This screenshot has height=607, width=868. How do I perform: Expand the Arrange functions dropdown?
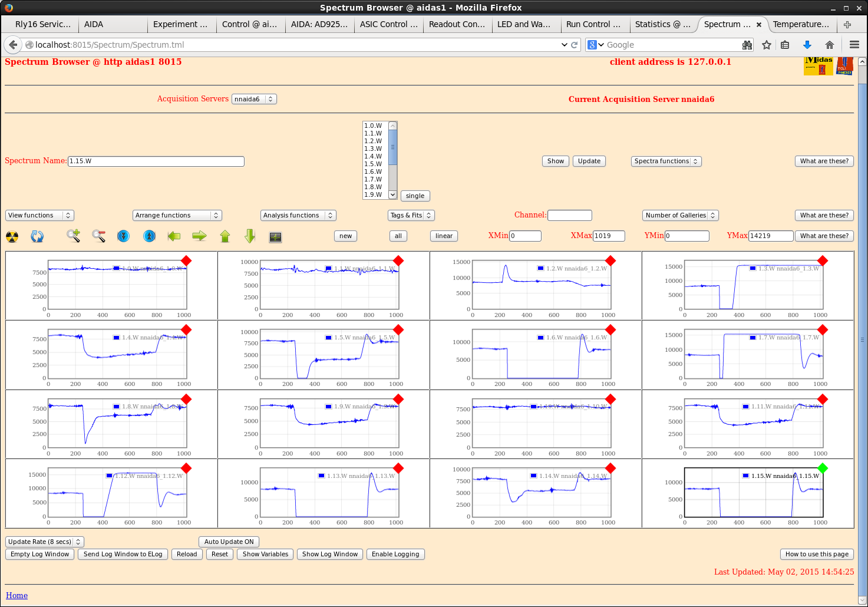pyautogui.click(x=177, y=215)
